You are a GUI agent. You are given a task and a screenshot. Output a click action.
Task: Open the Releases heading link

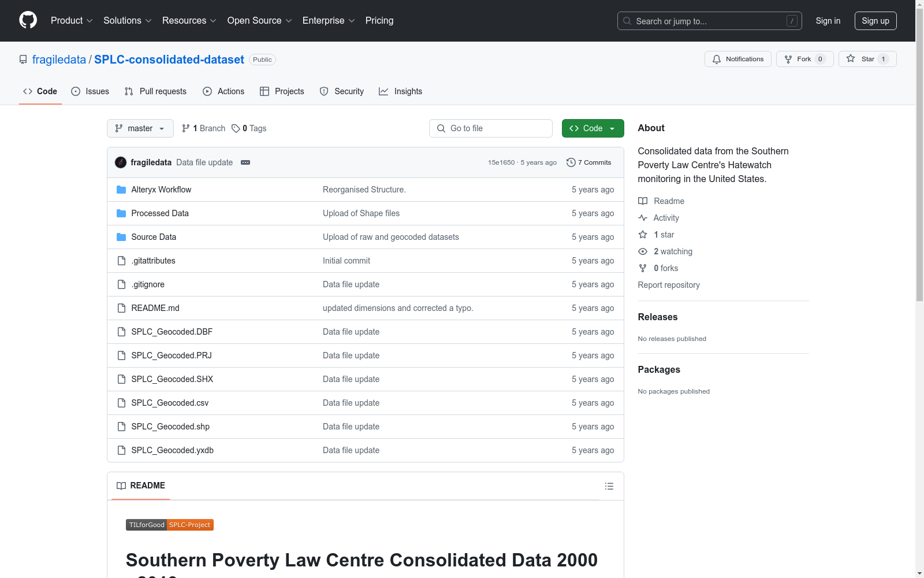click(x=658, y=317)
